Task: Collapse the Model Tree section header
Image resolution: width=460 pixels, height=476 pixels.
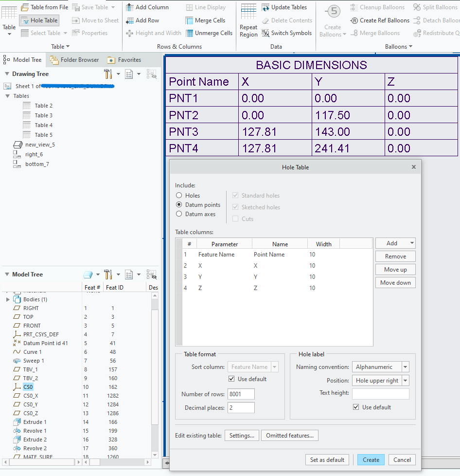Action: (7, 275)
